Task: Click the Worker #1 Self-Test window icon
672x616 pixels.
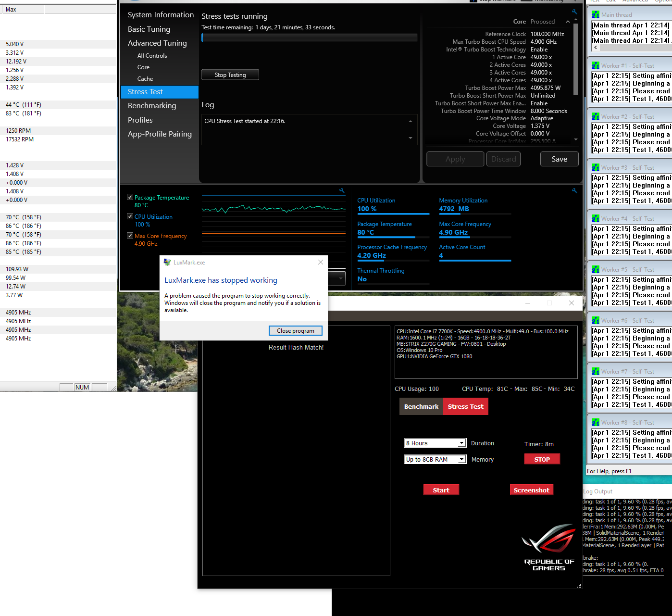Action: coord(596,66)
